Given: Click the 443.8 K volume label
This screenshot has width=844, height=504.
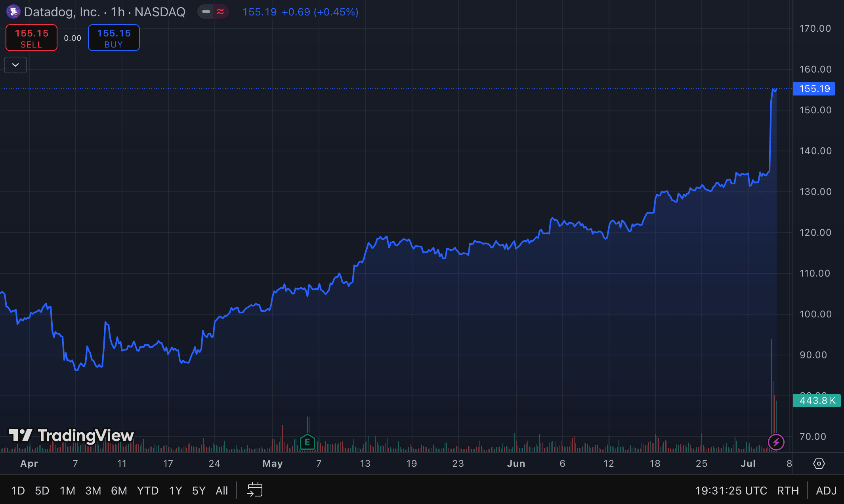Looking at the screenshot, I should [817, 401].
